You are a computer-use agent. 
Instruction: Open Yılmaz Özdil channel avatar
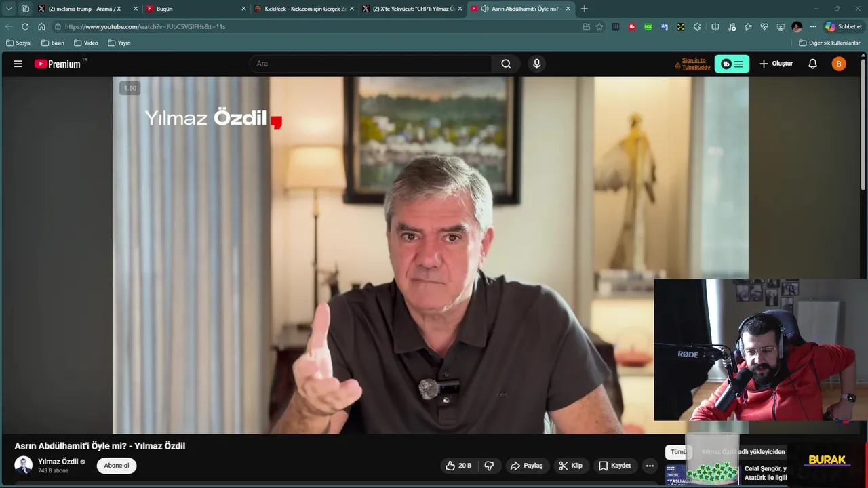tap(24, 465)
